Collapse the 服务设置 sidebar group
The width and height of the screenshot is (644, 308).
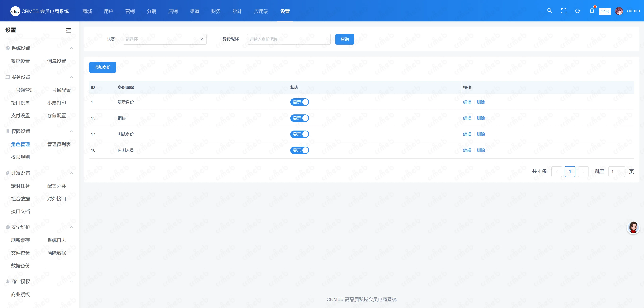tap(71, 77)
